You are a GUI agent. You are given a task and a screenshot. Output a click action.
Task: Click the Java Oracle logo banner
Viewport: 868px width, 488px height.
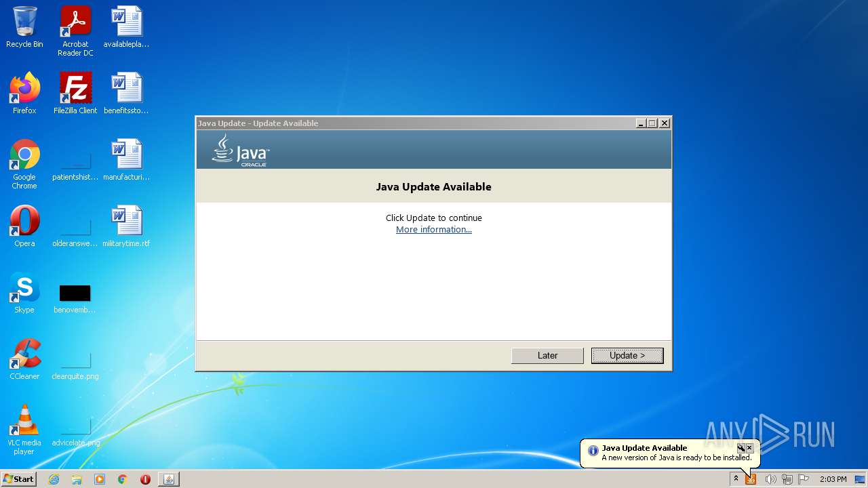coord(241,150)
